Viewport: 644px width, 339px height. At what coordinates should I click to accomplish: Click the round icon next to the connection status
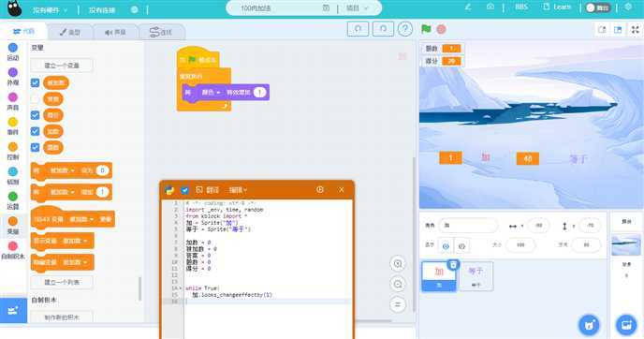point(134,9)
